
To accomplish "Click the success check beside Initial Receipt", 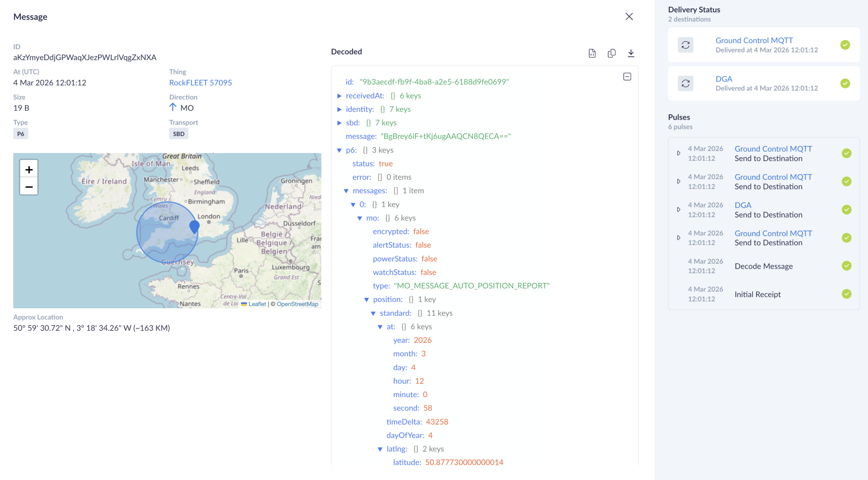I will pos(847,294).
